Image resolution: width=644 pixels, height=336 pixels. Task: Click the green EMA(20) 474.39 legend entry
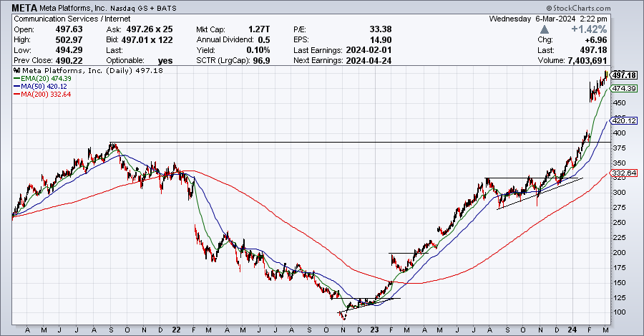(x=42, y=79)
